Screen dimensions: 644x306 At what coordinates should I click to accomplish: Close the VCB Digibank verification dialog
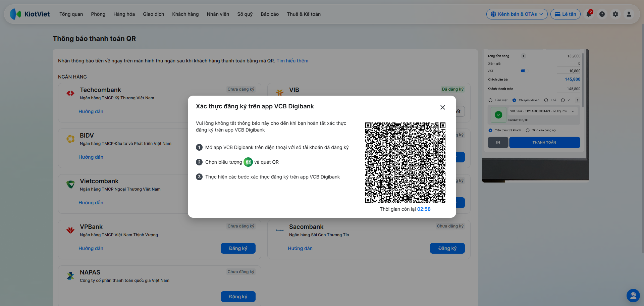[443, 107]
